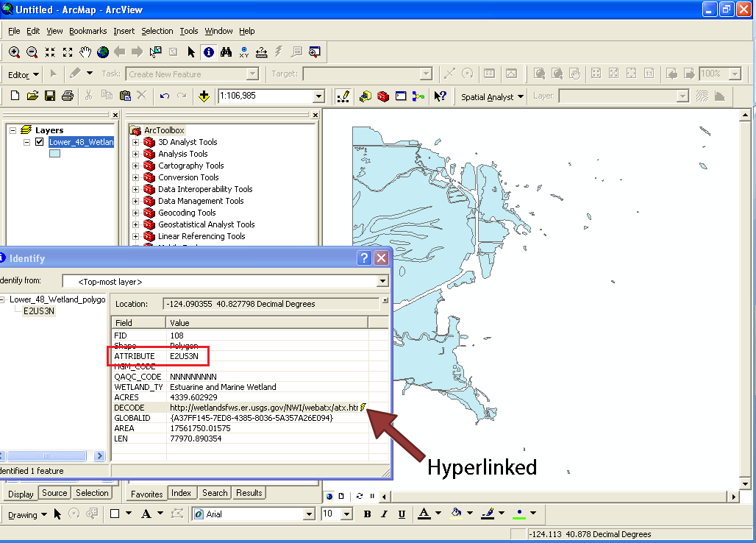This screenshot has height=543, width=756.
Task: Select the Measure tool
Action: (x=261, y=52)
